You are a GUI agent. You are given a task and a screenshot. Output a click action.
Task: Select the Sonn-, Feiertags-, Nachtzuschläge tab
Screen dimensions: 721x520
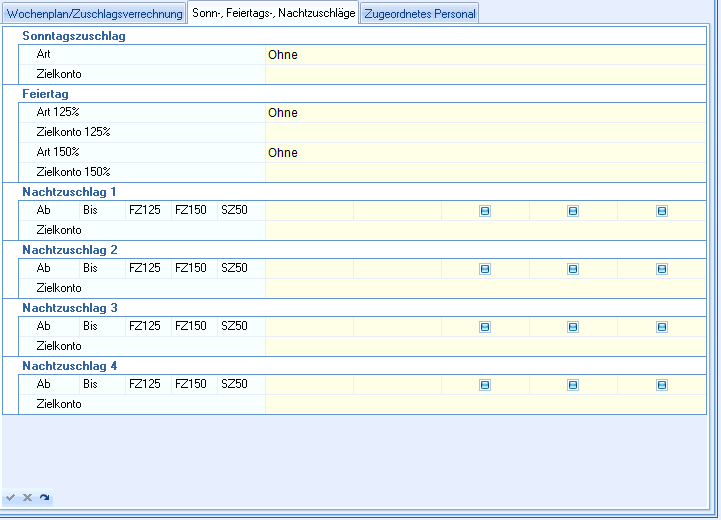point(273,14)
